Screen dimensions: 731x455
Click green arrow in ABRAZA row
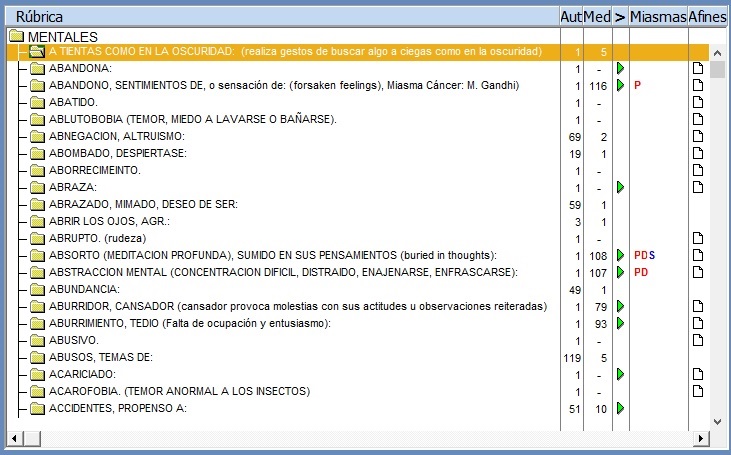pyautogui.click(x=620, y=187)
